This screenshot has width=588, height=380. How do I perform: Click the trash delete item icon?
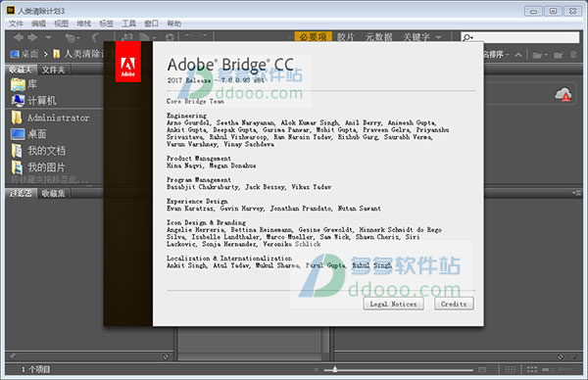(573, 55)
